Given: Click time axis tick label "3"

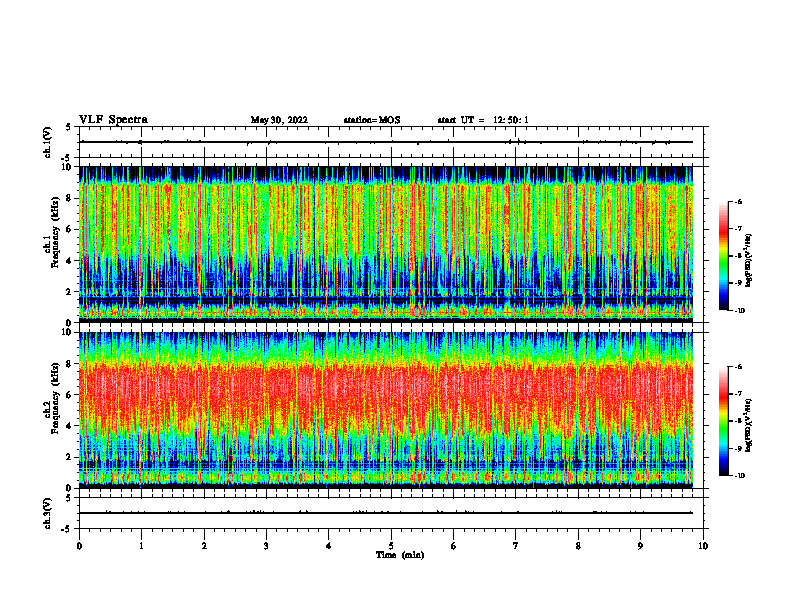Looking at the screenshot, I should coord(266,546).
